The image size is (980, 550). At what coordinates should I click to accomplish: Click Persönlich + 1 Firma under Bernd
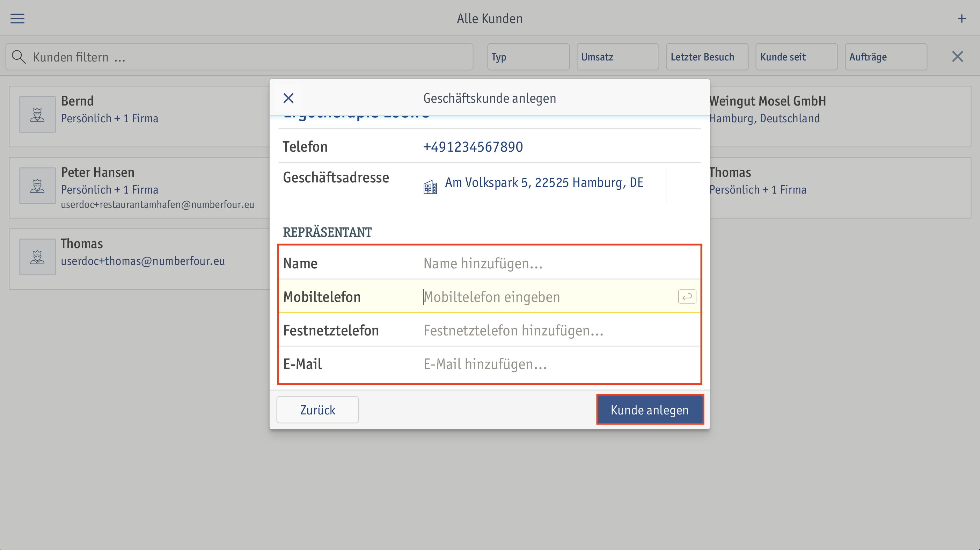[x=110, y=118]
